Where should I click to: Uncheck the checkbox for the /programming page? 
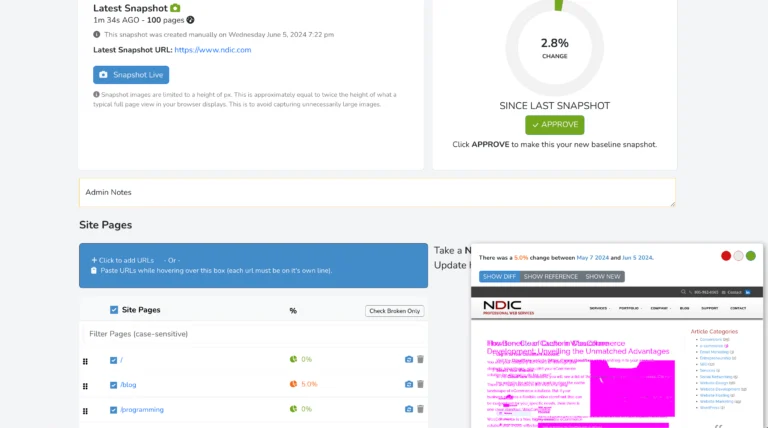[x=113, y=410]
